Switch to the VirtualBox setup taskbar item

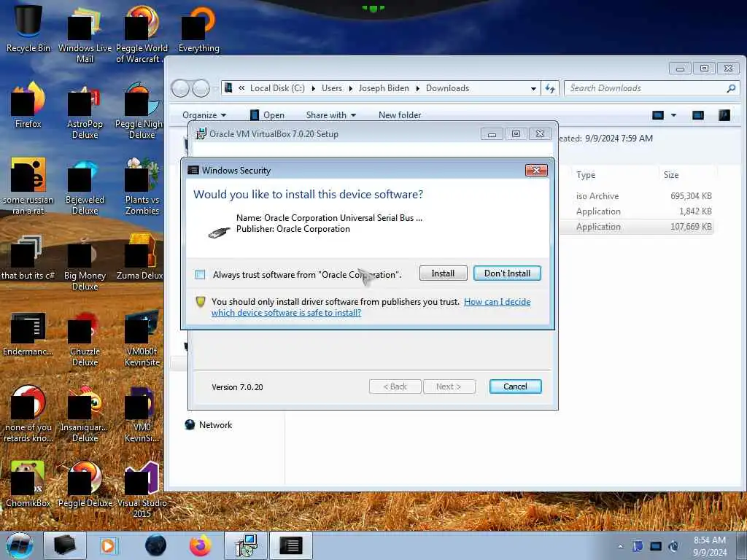(247, 545)
